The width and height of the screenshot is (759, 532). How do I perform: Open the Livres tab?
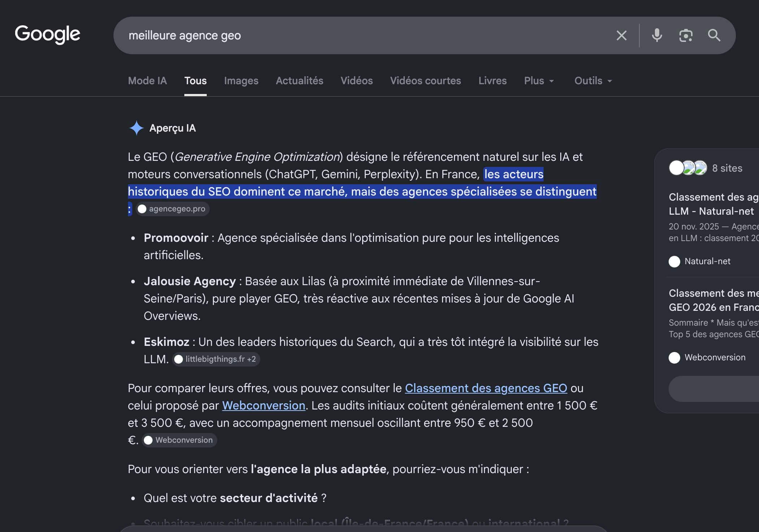point(493,81)
